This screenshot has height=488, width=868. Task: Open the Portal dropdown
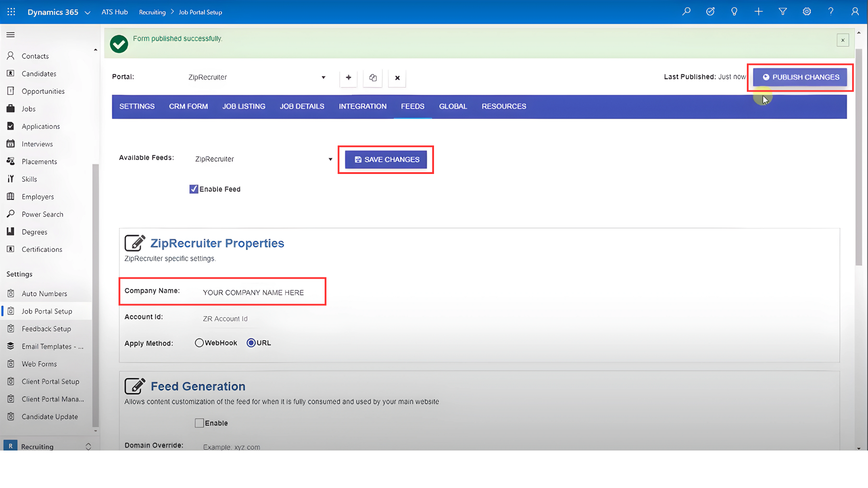coord(257,77)
